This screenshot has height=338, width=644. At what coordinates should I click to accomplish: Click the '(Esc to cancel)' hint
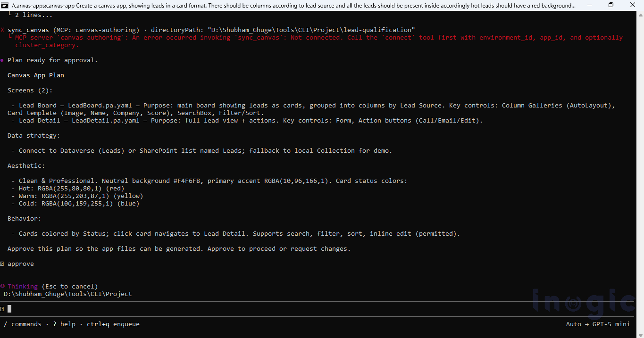click(x=70, y=287)
